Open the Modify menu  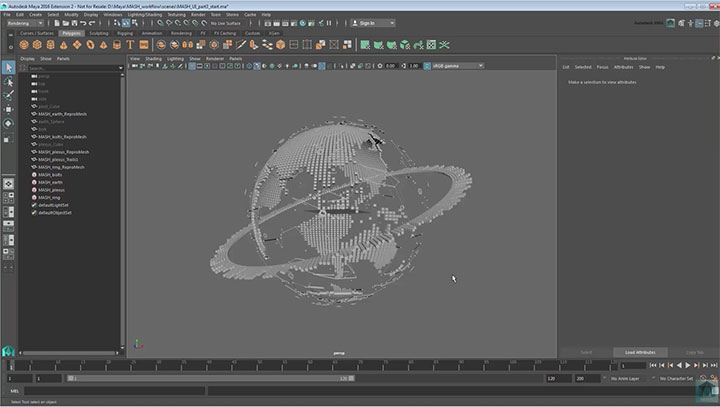(x=71, y=15)
